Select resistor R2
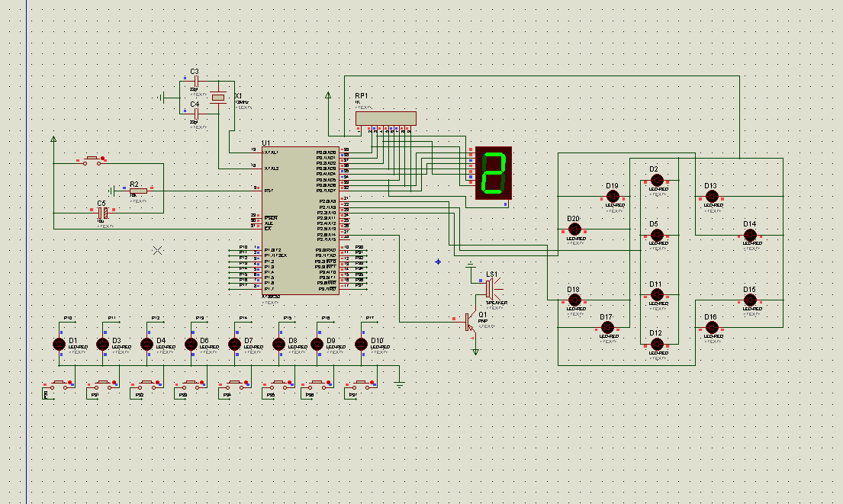843x504 pixels. (138, 191)
